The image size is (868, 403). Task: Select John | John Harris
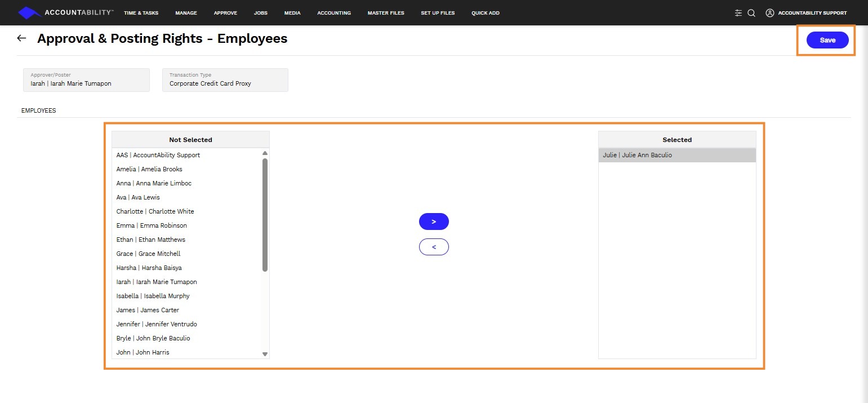[x=186, y=352]
